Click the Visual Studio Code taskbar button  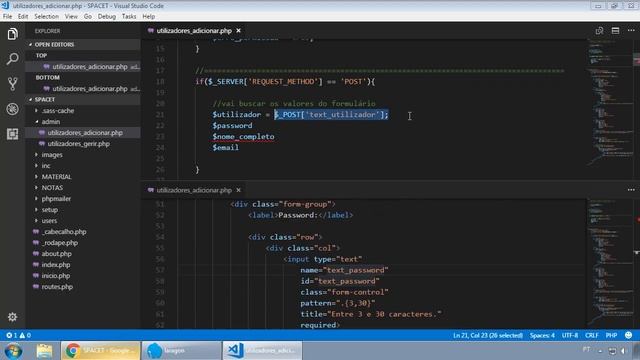[x=262, y=351]
